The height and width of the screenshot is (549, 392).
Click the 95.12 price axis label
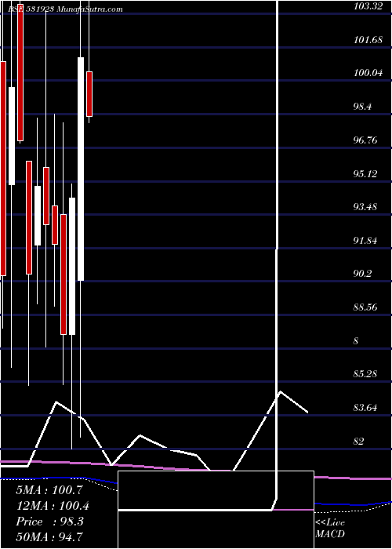pos(365,174)
